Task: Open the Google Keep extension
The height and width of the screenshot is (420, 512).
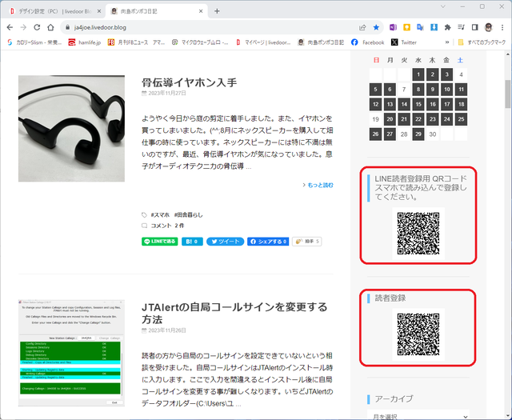Action: pyautogui.click(x=406, y=27)
